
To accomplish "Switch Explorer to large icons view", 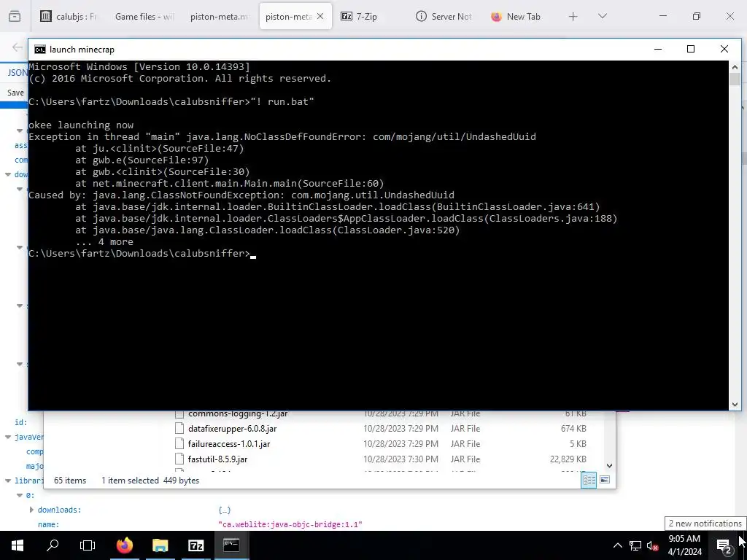I will (605, 480).
